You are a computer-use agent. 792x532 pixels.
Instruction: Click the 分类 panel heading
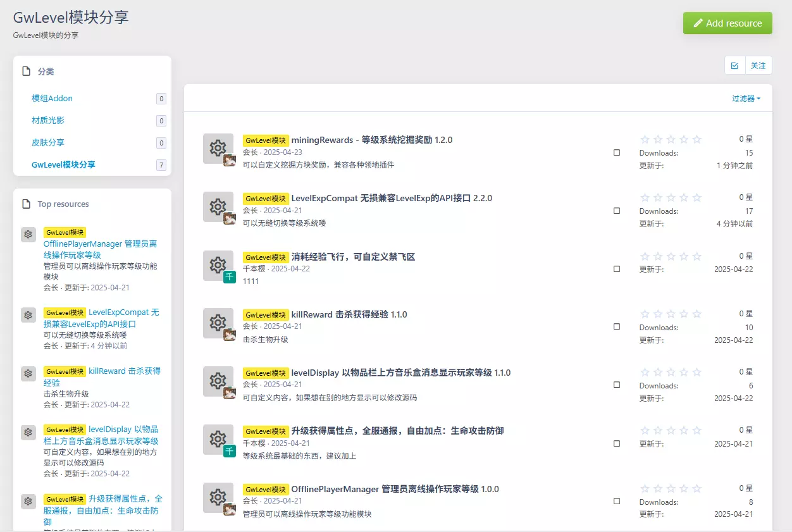46,71
